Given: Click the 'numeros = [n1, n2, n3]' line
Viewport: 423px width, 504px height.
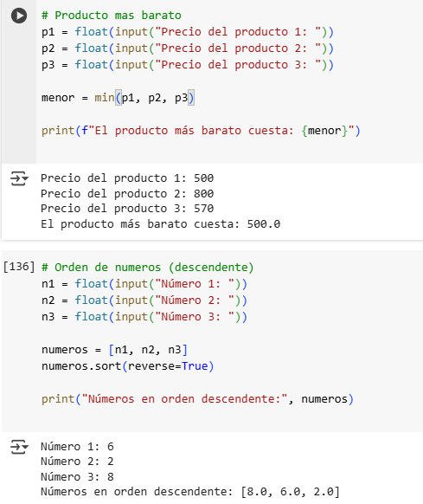Looking at the screenshot, I should (114, 349).
